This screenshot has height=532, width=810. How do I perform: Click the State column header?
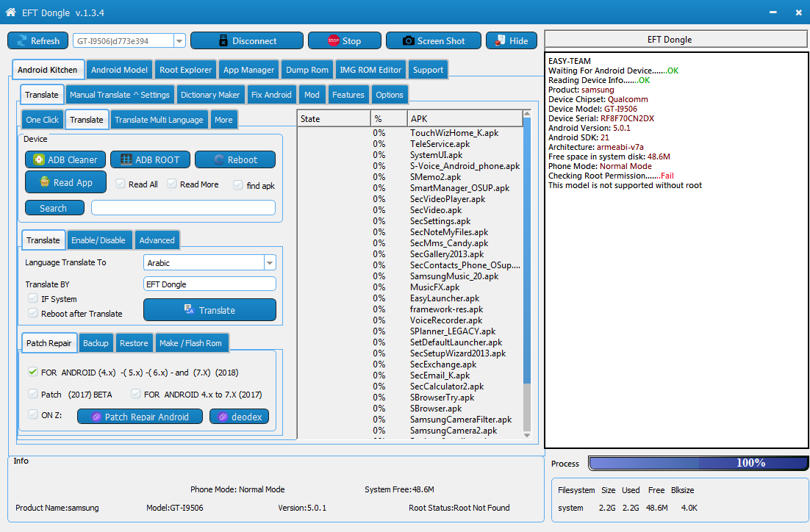334,119
